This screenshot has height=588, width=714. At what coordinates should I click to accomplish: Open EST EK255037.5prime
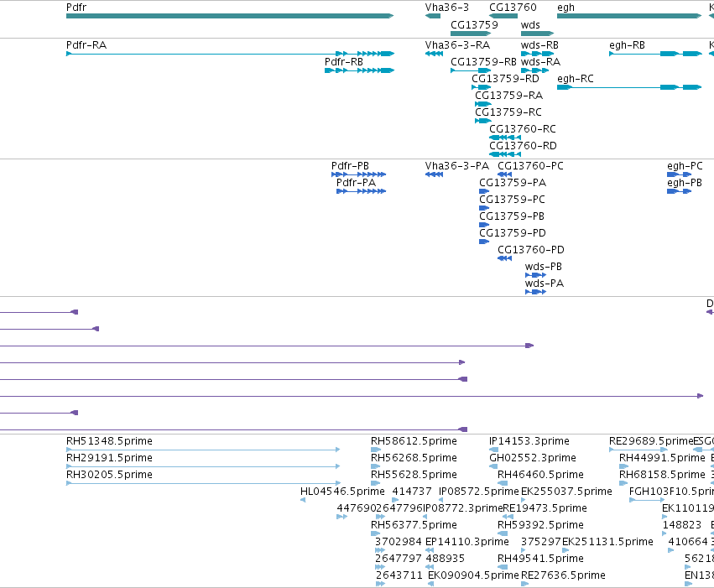[566, 492]
